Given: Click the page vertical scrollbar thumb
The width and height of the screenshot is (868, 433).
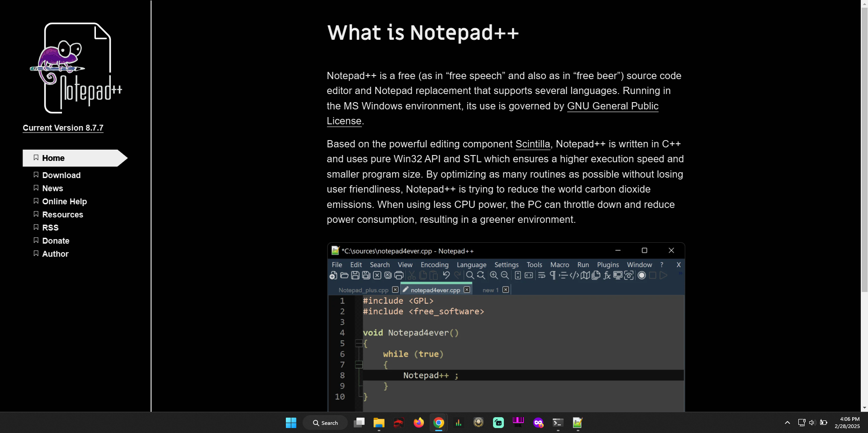Looking at the screenshot, I should [864, 149].
